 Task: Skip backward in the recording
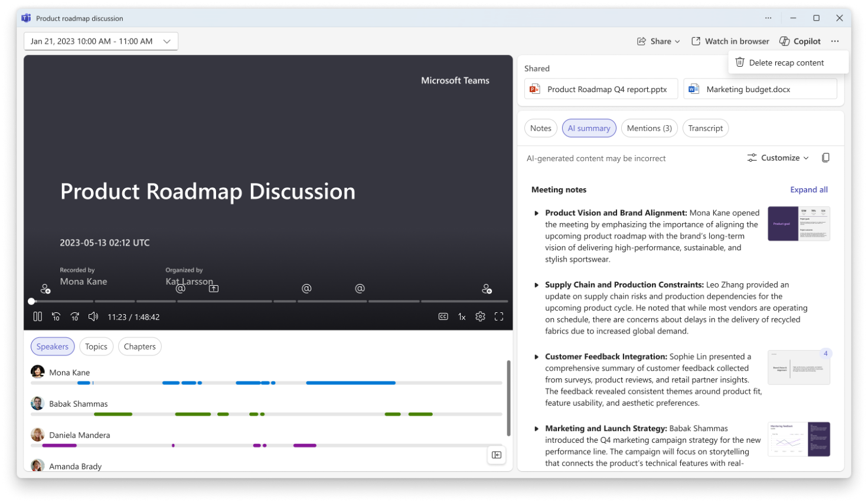56,317
